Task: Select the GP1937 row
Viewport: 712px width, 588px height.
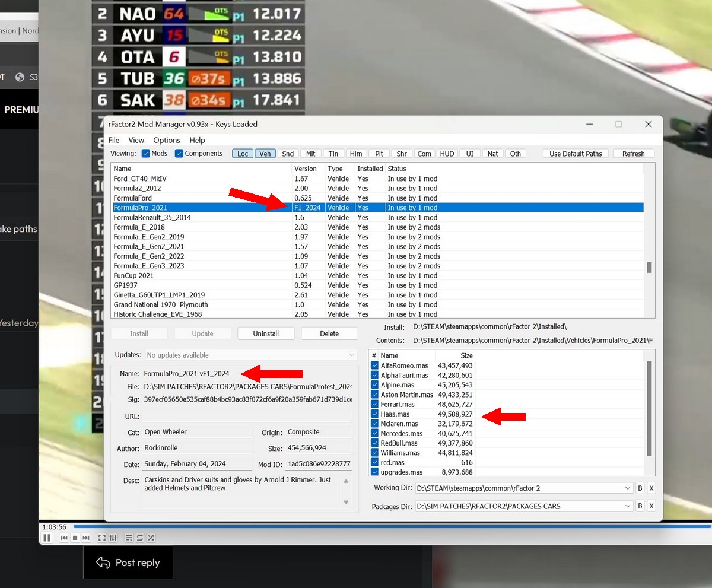Action: pyautogui.click(x=378, y=285)
